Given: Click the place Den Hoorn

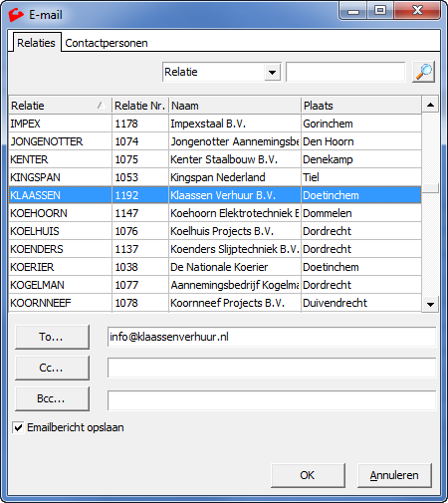Looking at the screenshot, I should click(x=329, y=141).
